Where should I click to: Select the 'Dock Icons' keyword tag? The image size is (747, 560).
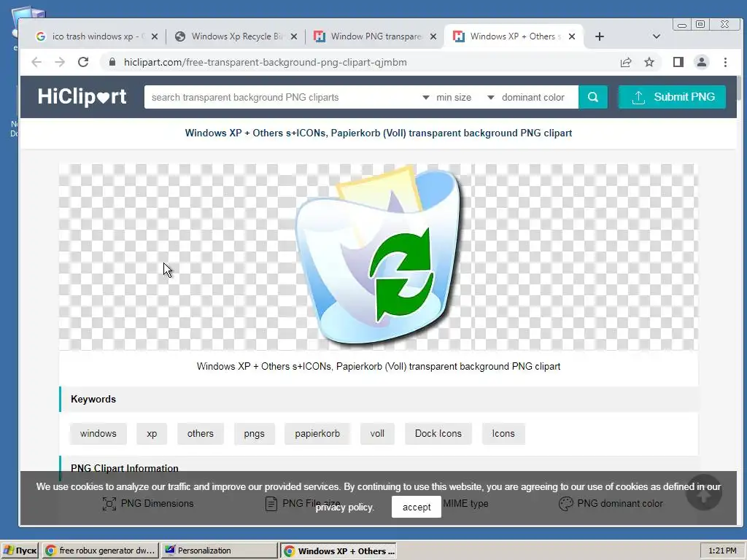[438, 434]
